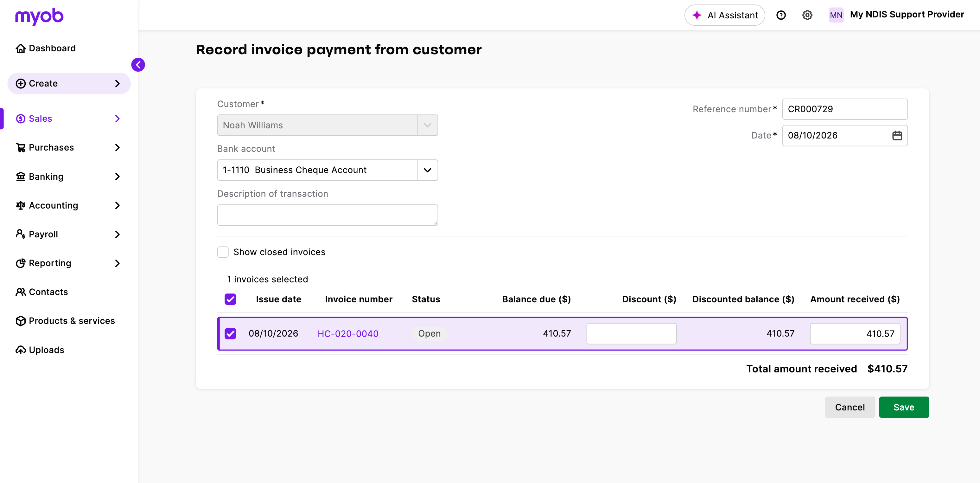Viewport: 980px width, 483px height.
Task: Open Contacts in the sidebar
Action: tap(48, 292)
